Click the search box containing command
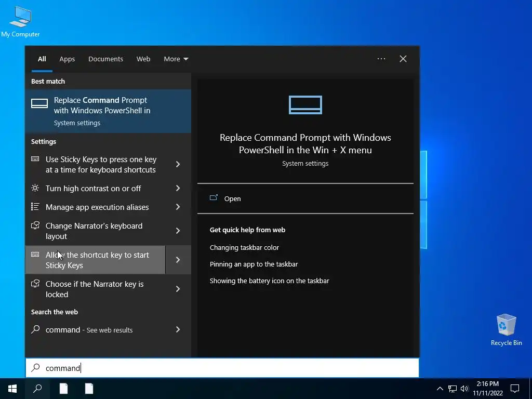This screenshot has height=399, width=532. coord(222,368)
